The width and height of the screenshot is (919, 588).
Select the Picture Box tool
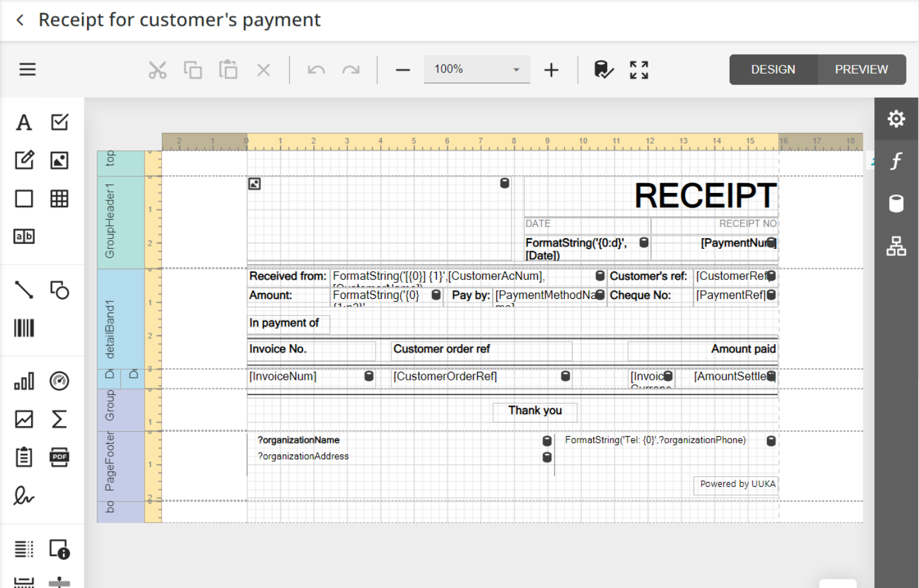click(59, 160)
